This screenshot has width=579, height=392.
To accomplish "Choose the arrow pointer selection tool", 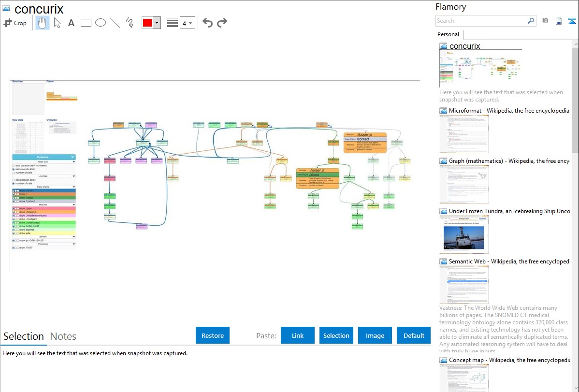I will coord(57,23).
